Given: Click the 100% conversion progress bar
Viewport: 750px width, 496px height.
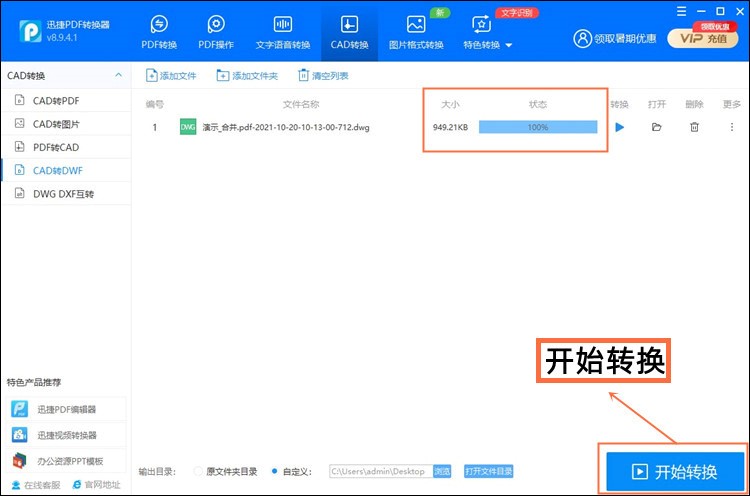Looking at the screenshot, I should tap(538, 127).
